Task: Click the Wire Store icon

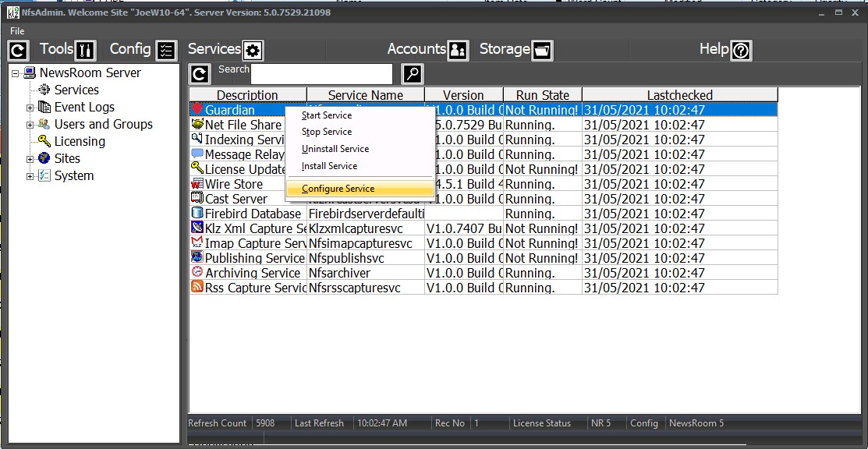Action: [x=197, y=183]
